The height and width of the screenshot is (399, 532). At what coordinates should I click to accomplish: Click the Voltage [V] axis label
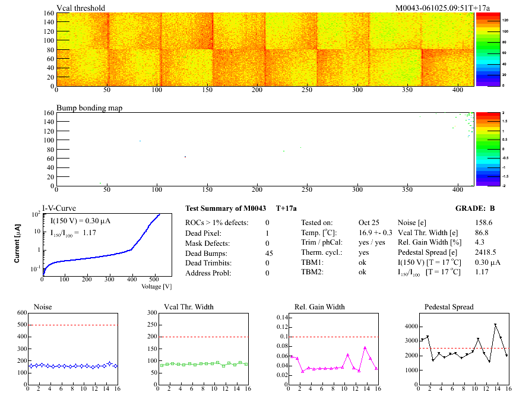coord(156,286)
